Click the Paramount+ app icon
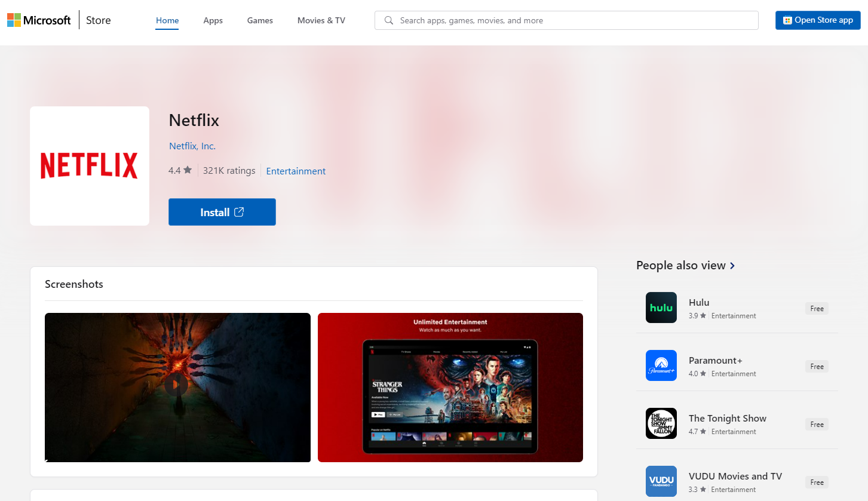The height and width of the screenshot is (501, 868). click(x=661, y=365)
